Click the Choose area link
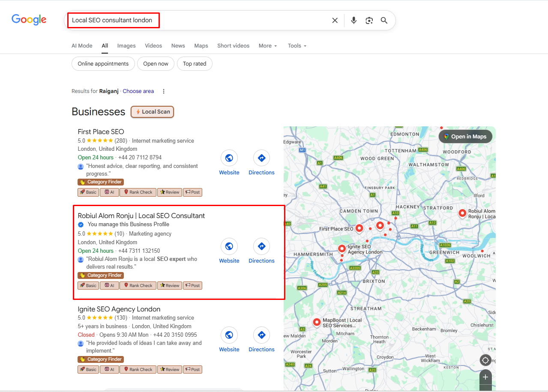 [138, 91]
